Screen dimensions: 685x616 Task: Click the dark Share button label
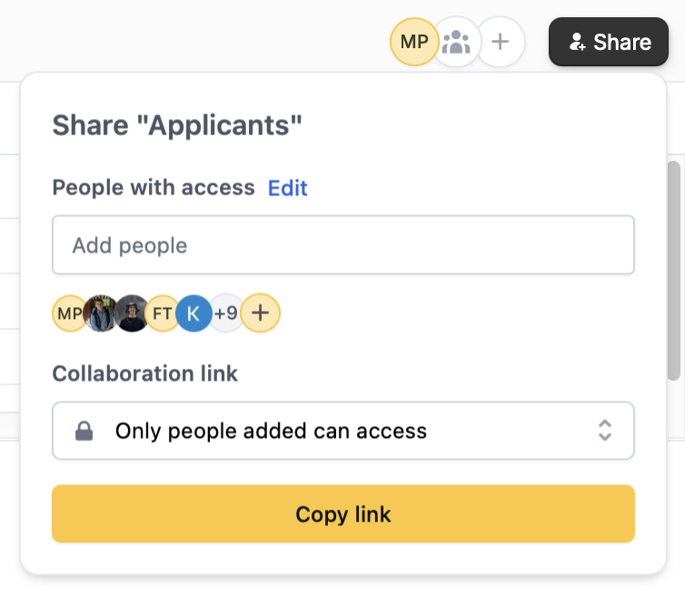click(x=622, y=43)
